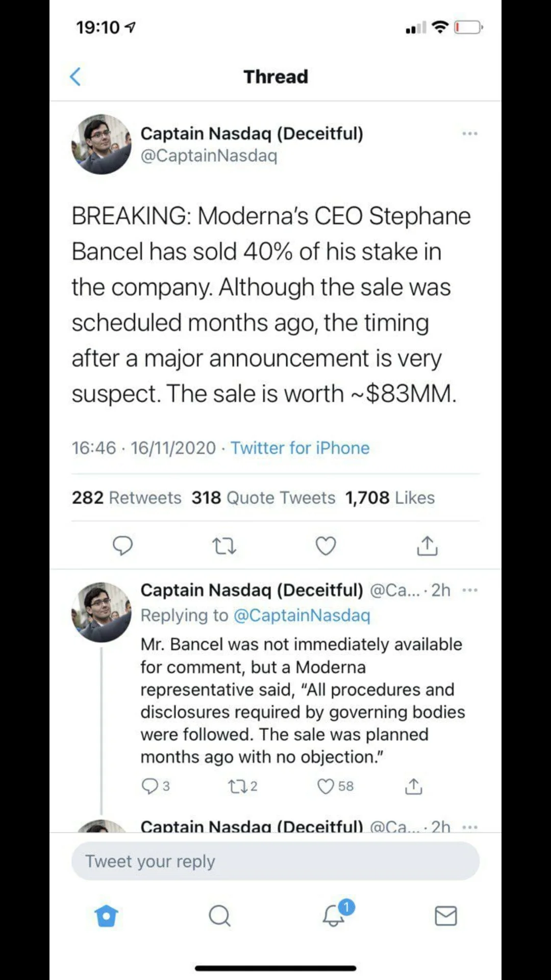
Task: Open the more options dots on main tweet
Action: click(469, 134)
